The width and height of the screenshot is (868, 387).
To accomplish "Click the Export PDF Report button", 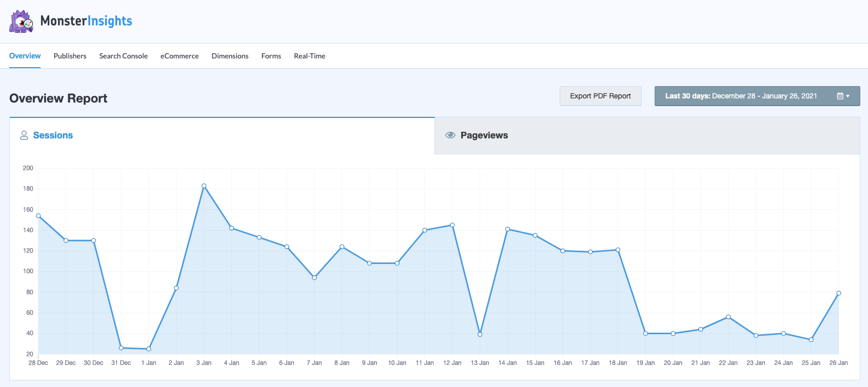I will (600, 96).
